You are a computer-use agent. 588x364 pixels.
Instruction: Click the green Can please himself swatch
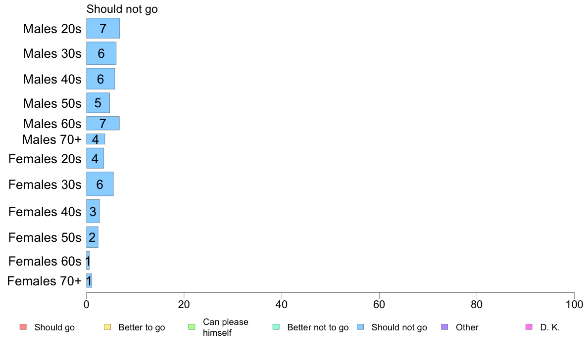coord(192,327)
